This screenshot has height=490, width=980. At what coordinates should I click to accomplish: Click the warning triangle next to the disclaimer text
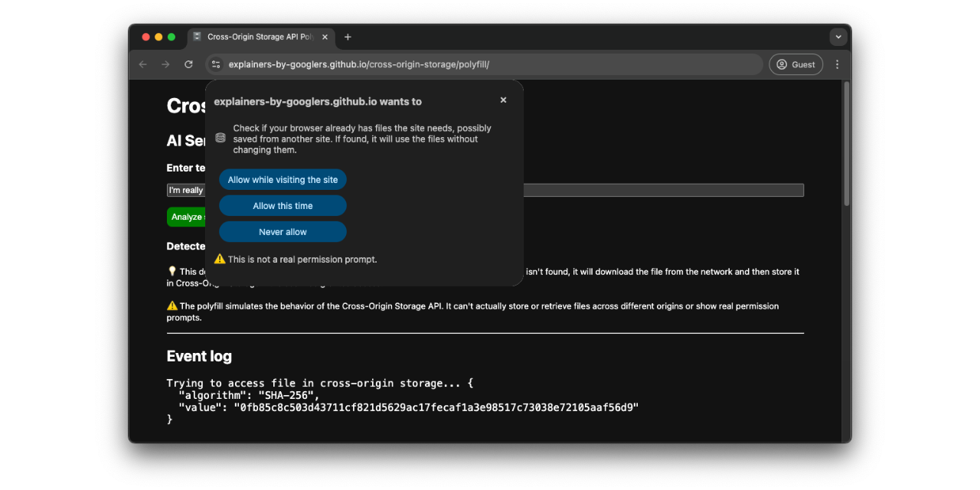click(220, 259)
